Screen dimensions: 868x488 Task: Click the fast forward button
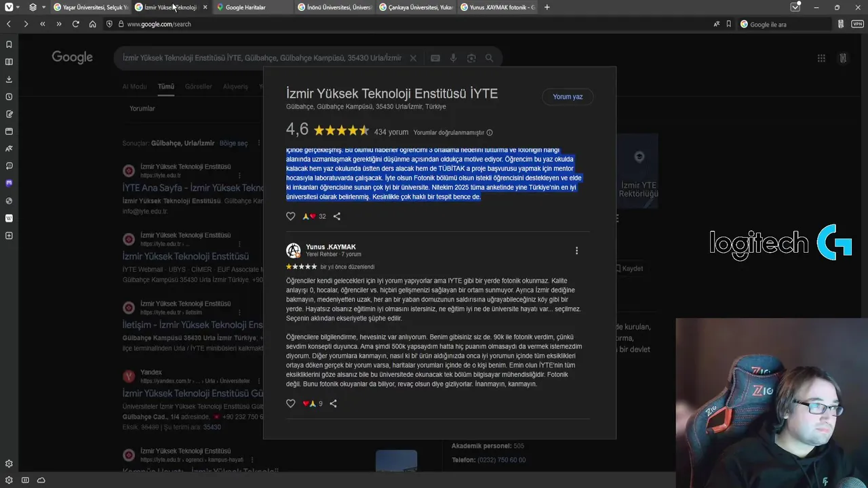pyautogui.click(x=59, y=24)
